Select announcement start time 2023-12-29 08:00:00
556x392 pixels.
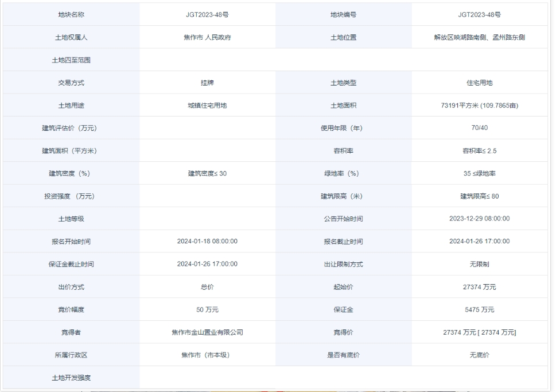click(x=479, y=219)
